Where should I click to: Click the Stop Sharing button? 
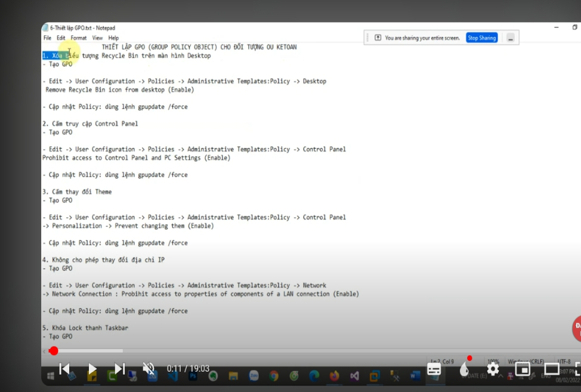coord(482,38)
